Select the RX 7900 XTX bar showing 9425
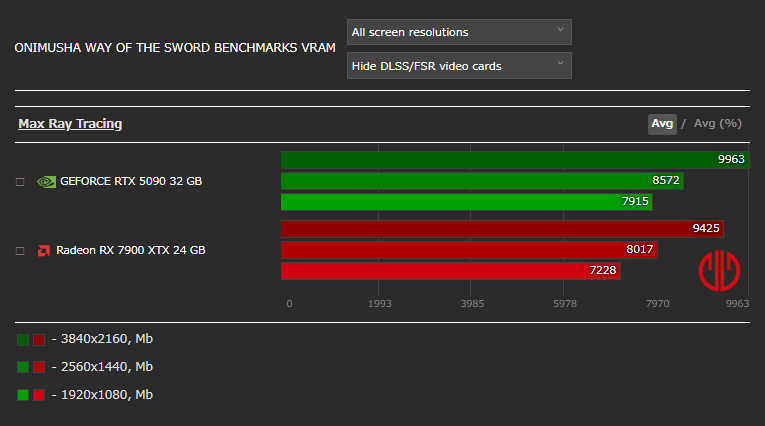765x426 pixels. point(502,228)
